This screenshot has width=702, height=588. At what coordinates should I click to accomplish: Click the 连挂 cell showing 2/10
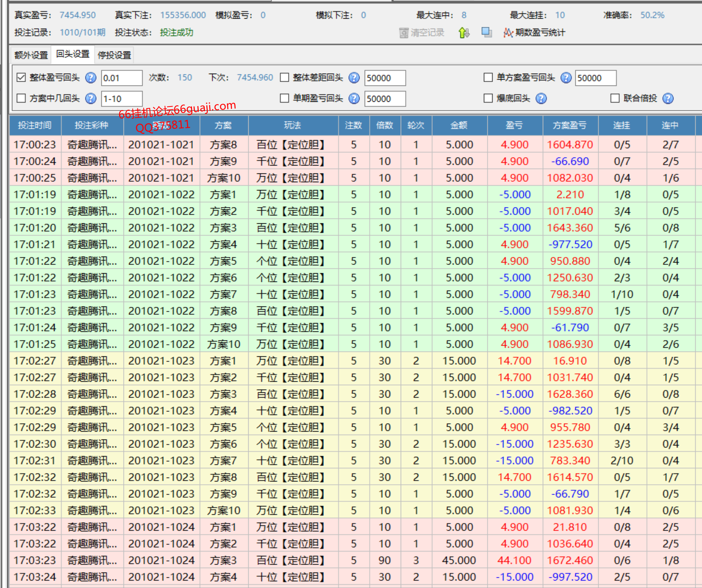click(x=622, y=461)
